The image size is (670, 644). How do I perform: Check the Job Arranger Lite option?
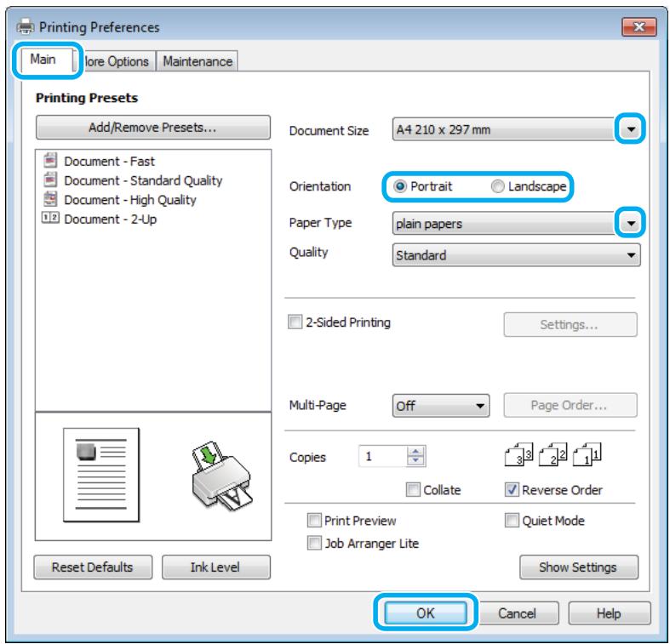[x=314, y=543]
